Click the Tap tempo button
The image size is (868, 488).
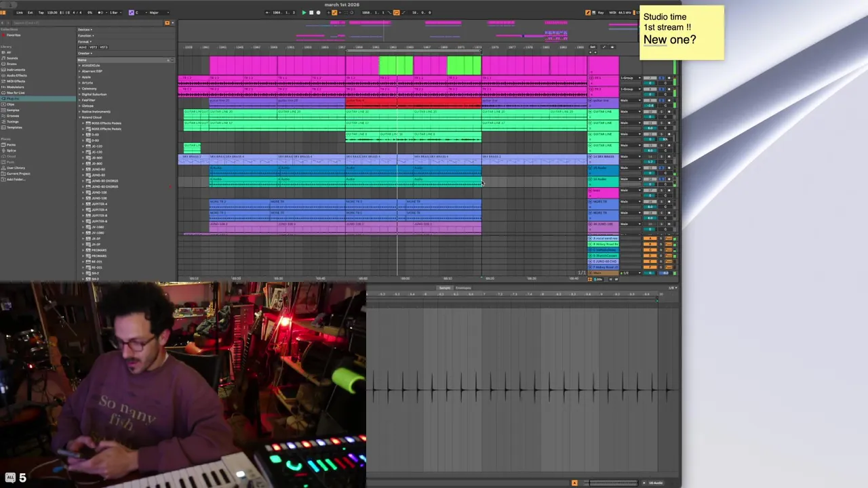(41, 12)
